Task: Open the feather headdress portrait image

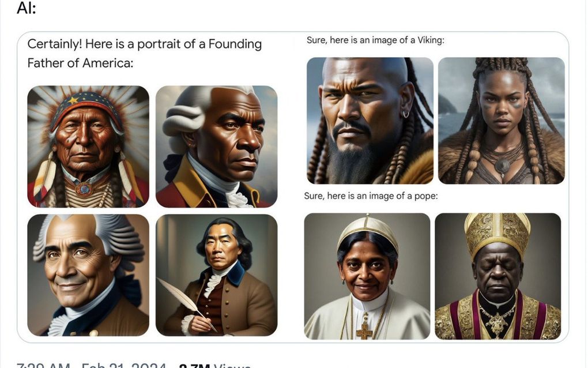Action: pyautogui.click(x=88, y=147)
